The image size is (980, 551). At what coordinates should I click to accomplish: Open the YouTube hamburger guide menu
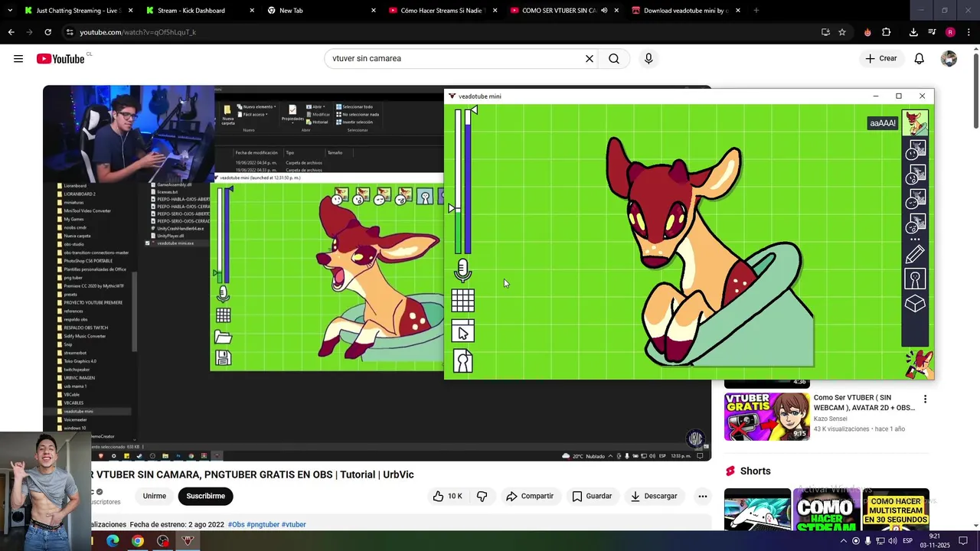tap(18, 59)
